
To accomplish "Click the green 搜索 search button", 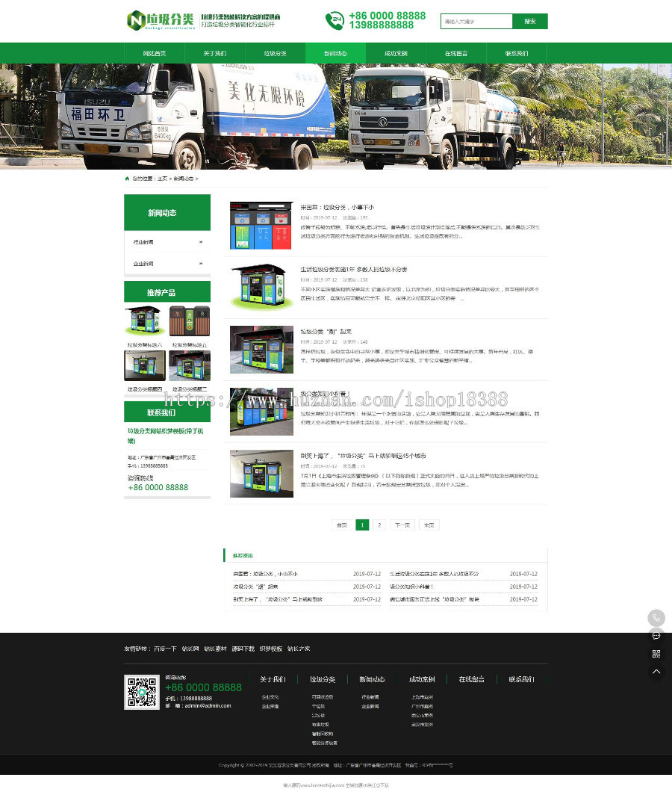I will point(530,21).
